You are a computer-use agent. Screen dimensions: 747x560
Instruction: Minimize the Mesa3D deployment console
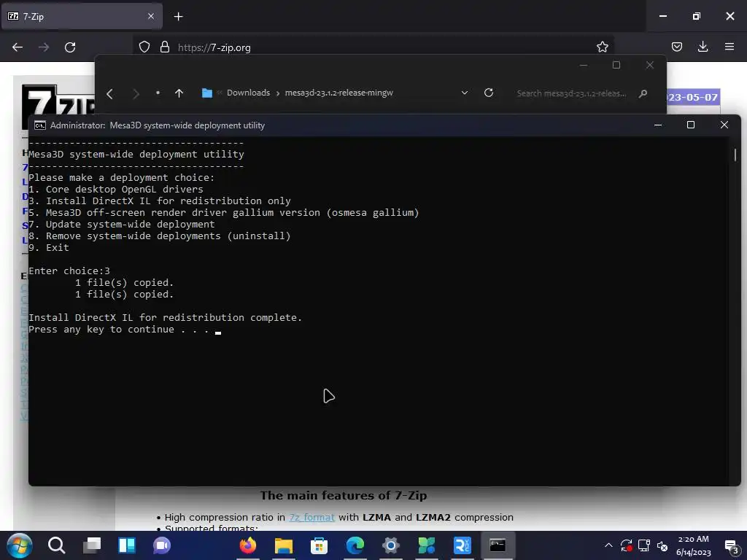[x=658, y=125]
